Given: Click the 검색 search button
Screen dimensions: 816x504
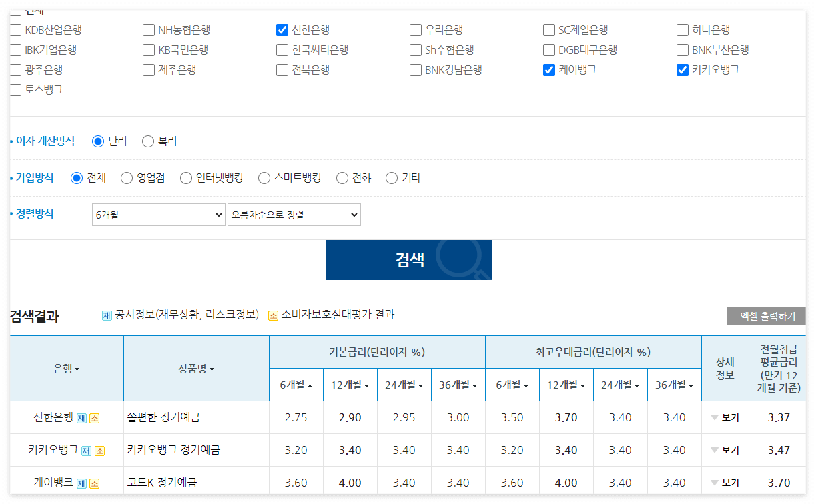Looking at the screenshot, I should (408, 261).
